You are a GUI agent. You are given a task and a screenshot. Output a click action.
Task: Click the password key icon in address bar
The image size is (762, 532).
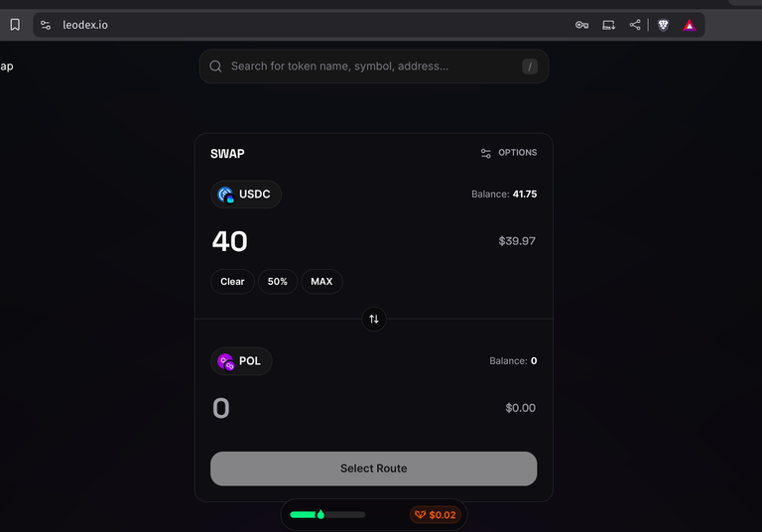click(x=581, y=25)
